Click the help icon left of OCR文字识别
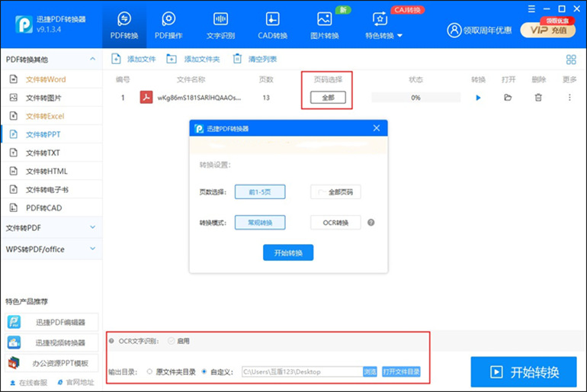The image size is (587, 392). [111, 341]
